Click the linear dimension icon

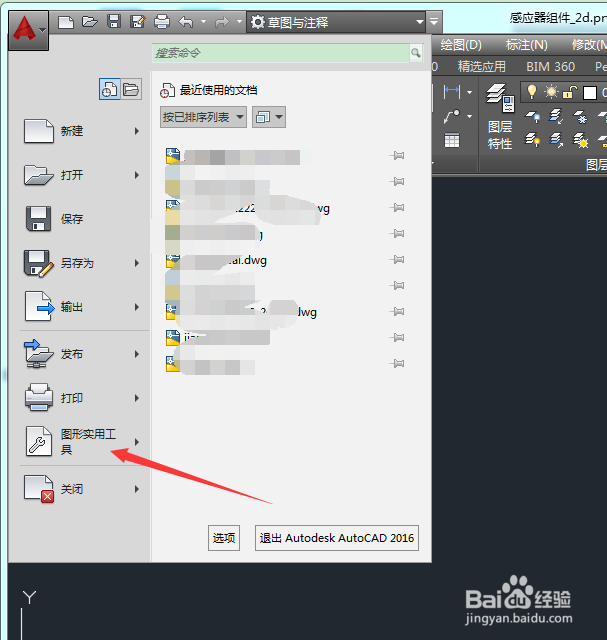pos(452,92)
